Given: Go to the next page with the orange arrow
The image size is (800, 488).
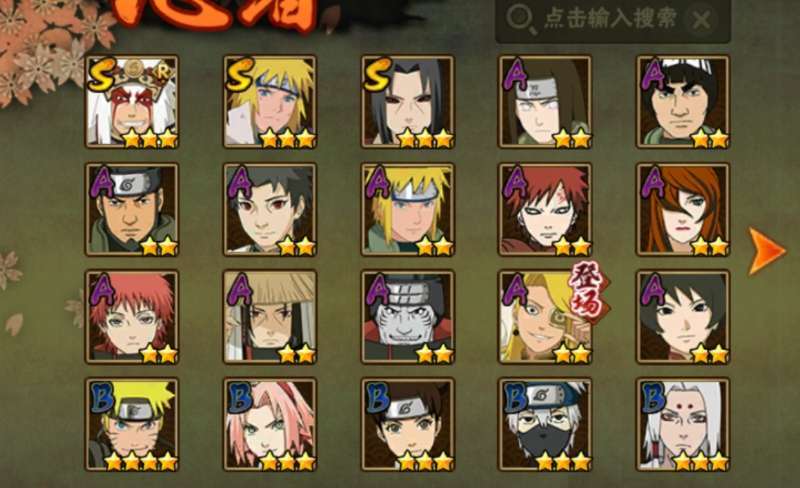Looking at the screenshot, I should coord(766,251).
